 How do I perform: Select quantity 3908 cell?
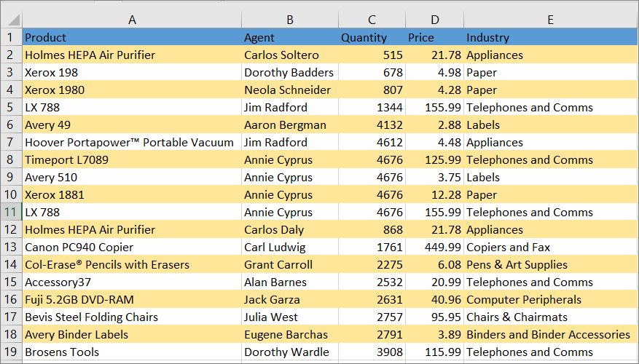click(x=372, y=352)
